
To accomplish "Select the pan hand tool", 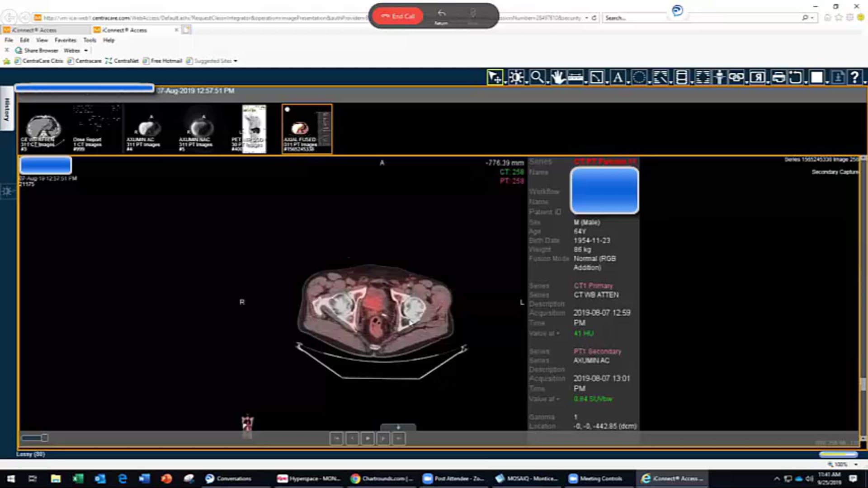I will [x=557, y=77].
